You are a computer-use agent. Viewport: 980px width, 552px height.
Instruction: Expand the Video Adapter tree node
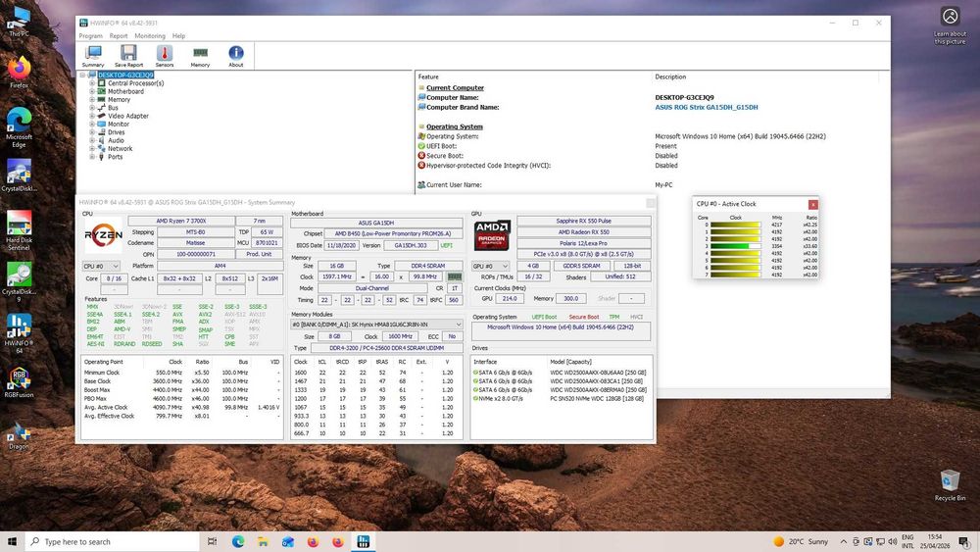click(x=92, y=116)
